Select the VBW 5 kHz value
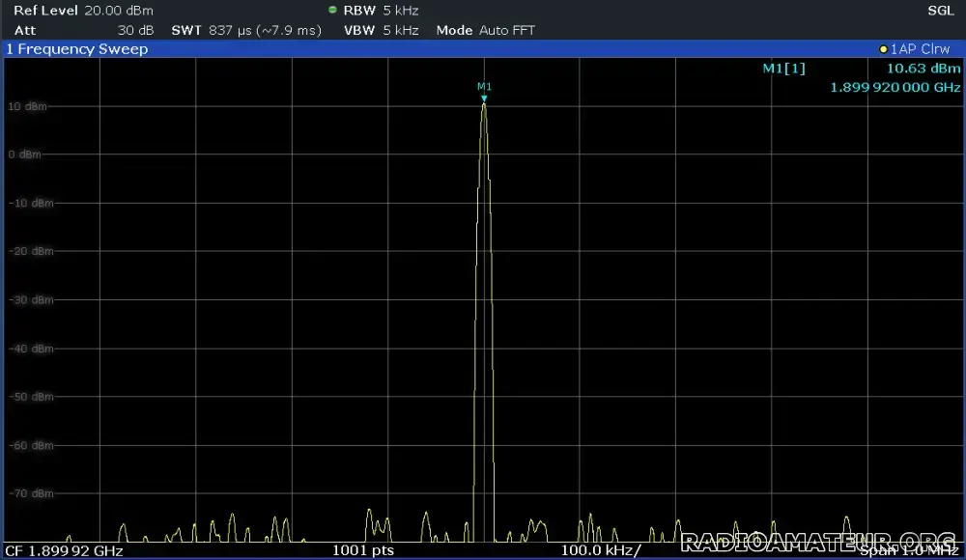The width and height of the screenshot is (966, 560). click(x=381, y=30)
